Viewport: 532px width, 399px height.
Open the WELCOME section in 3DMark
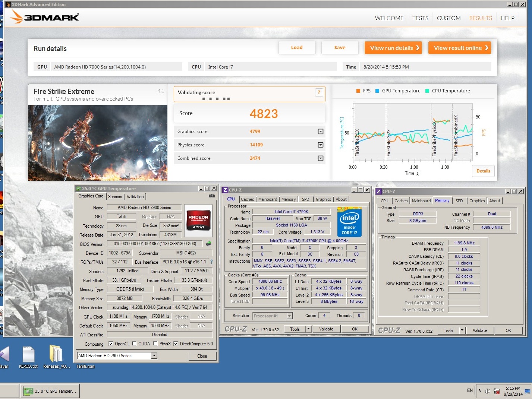[389, 18]
